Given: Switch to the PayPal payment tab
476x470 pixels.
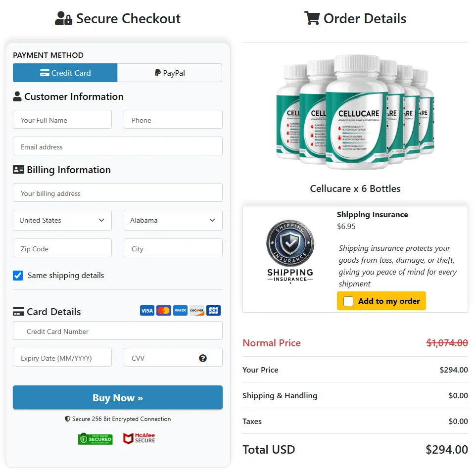Looking at the screenshot, I should pos(170,73).
